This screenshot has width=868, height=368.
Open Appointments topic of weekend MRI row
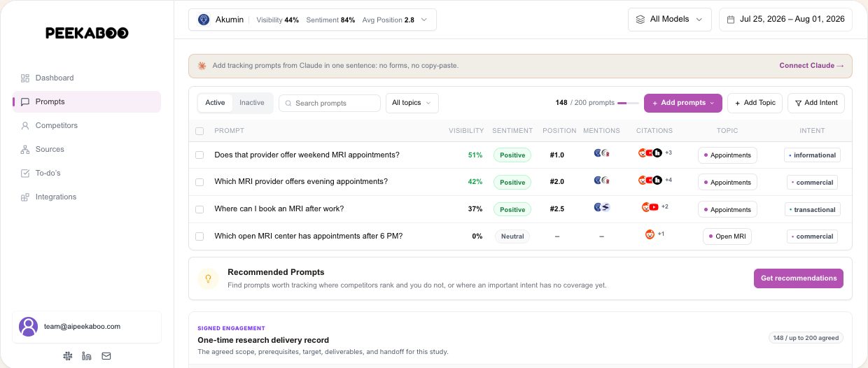point(727,155)
